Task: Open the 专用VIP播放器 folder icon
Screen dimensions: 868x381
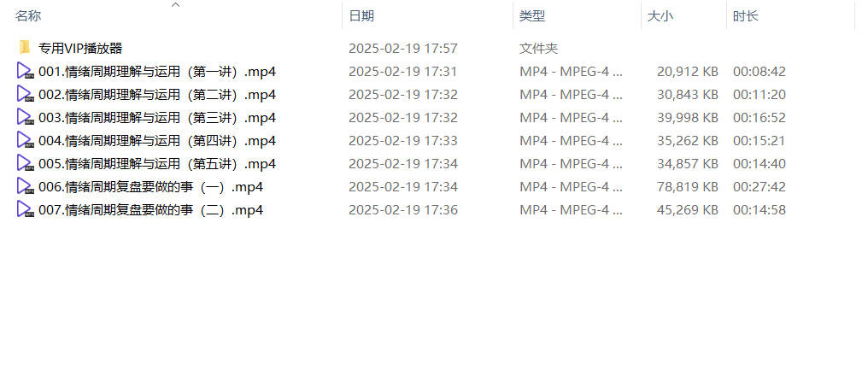Action: click(x=25, y=48)
